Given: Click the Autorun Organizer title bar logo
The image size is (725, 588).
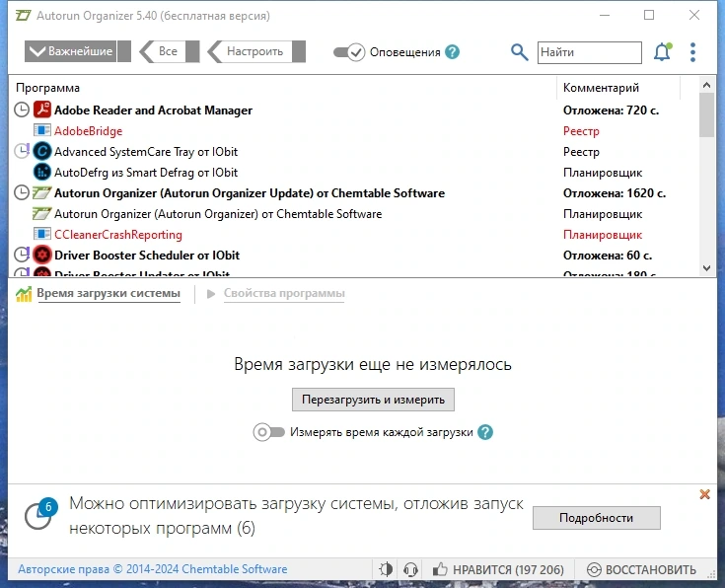Looking at the screenshot, I should coord(23,15).
